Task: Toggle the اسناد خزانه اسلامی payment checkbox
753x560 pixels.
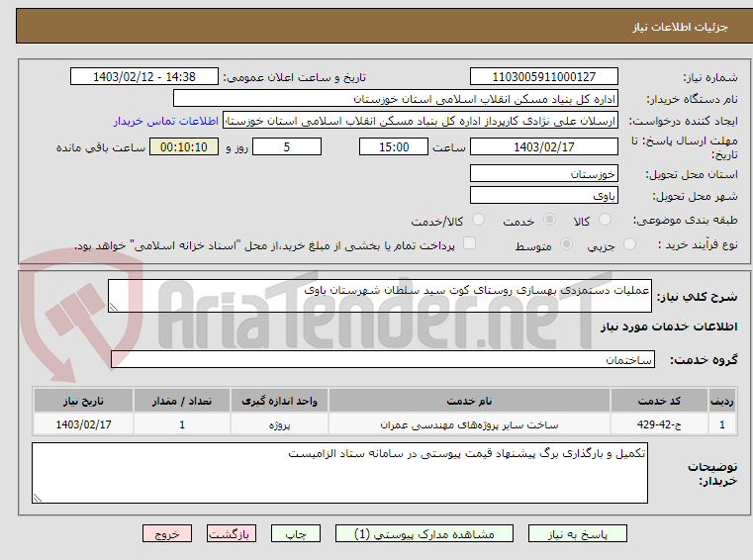Action: pyautogui.click(x=469, y=243)
